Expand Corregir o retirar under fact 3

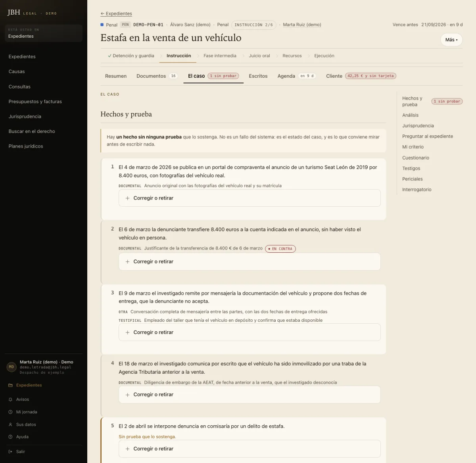[x=250, y=332]
